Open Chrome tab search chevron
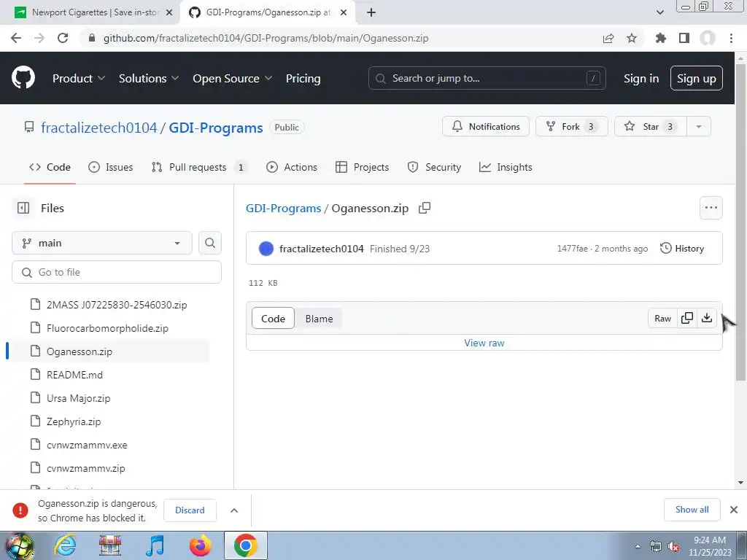The width and height of the screenshot is (747, 560). coord(659,12)
